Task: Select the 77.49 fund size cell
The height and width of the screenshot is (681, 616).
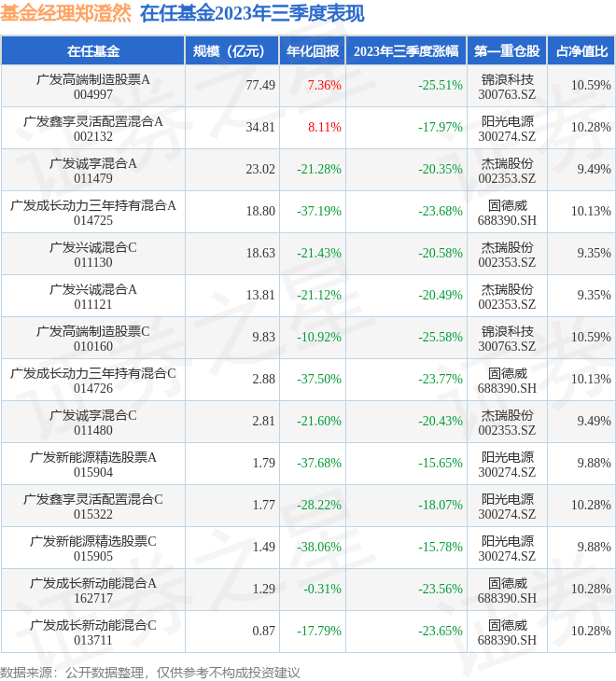Action: 259,85
